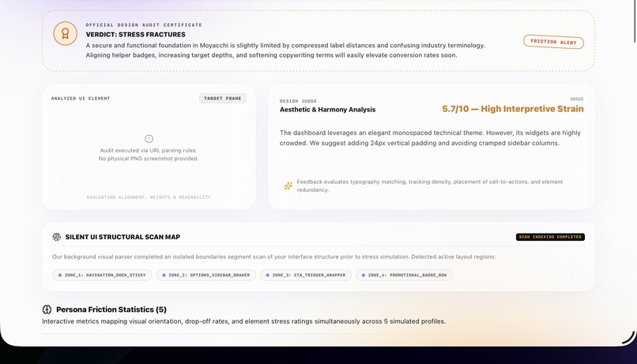637x364 pixels.
Task: Click the info circle icon in analyzed element card
Action: click(x=149, y=139)
